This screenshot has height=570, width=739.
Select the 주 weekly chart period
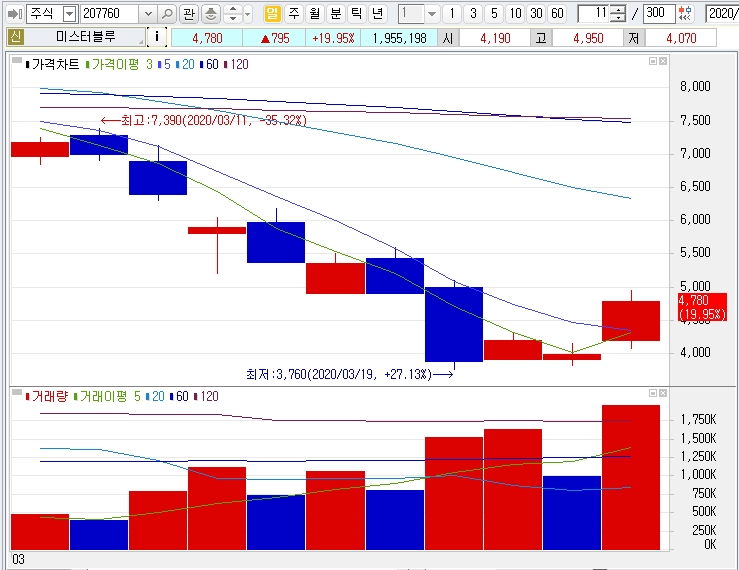click(x=294, y=13)
